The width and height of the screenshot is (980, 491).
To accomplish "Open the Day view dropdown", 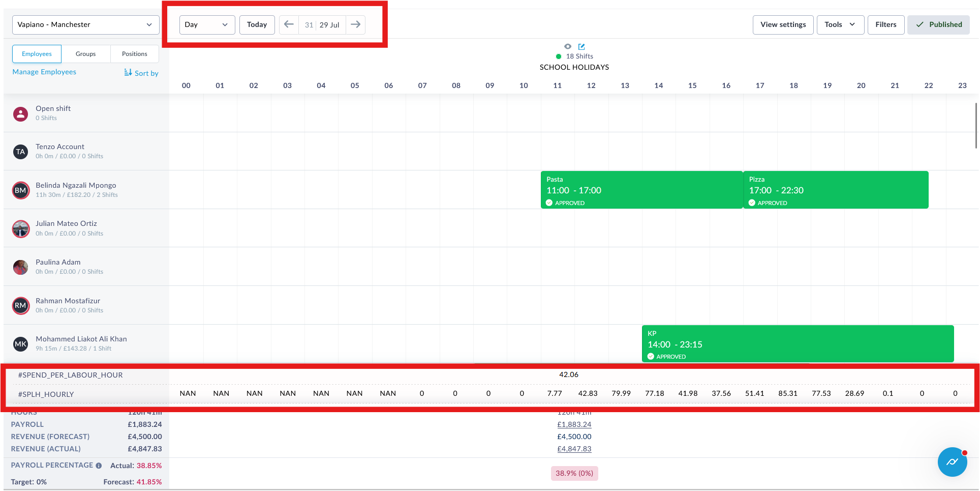I will (207, 24).
